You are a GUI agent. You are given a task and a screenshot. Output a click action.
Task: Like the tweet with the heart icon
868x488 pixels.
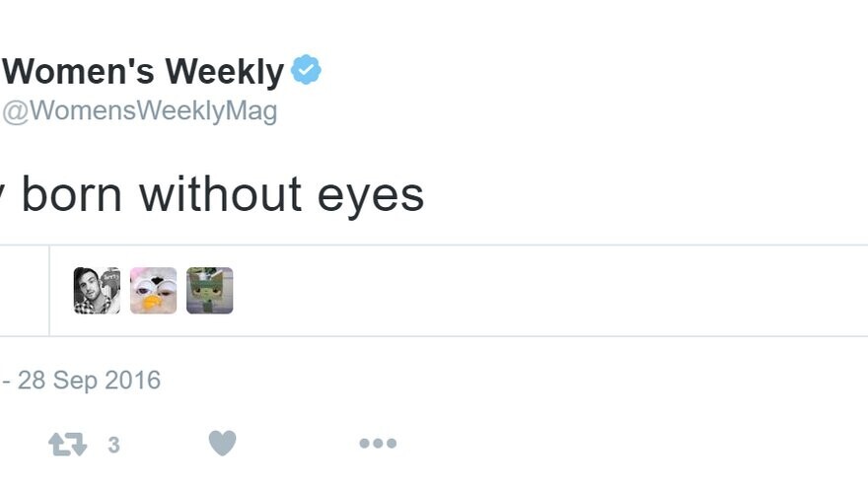click(x=222, y=445)
